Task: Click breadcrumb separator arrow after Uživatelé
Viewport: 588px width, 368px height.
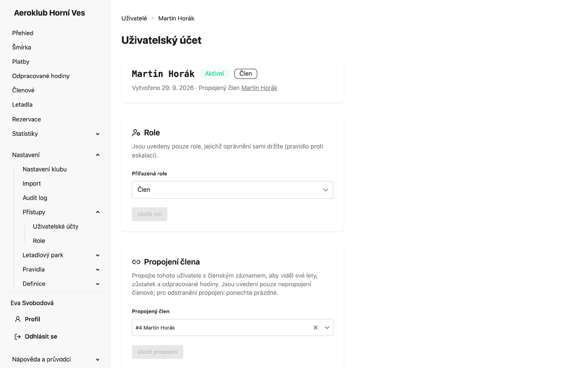Action: [153, 18]
